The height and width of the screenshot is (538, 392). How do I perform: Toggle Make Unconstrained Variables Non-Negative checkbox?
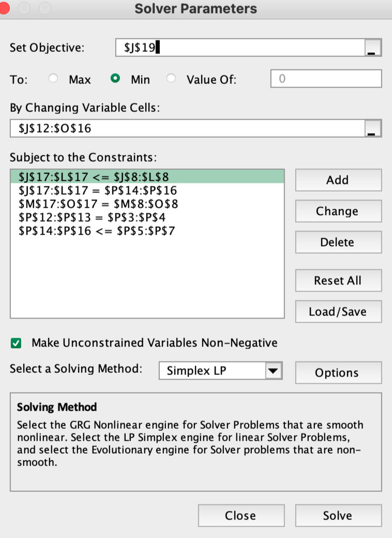(x=17, y=343)
